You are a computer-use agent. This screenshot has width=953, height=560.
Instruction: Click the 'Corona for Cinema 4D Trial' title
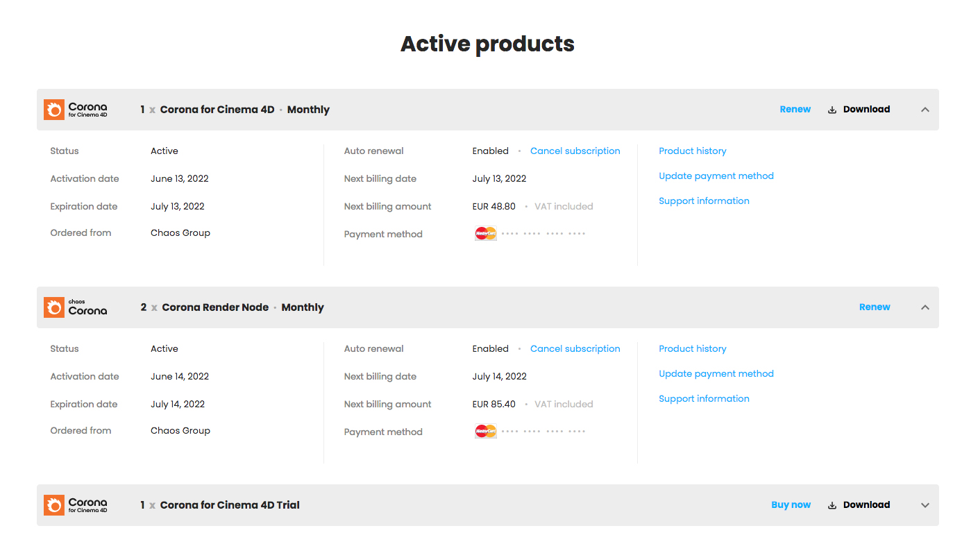point(230,505)
